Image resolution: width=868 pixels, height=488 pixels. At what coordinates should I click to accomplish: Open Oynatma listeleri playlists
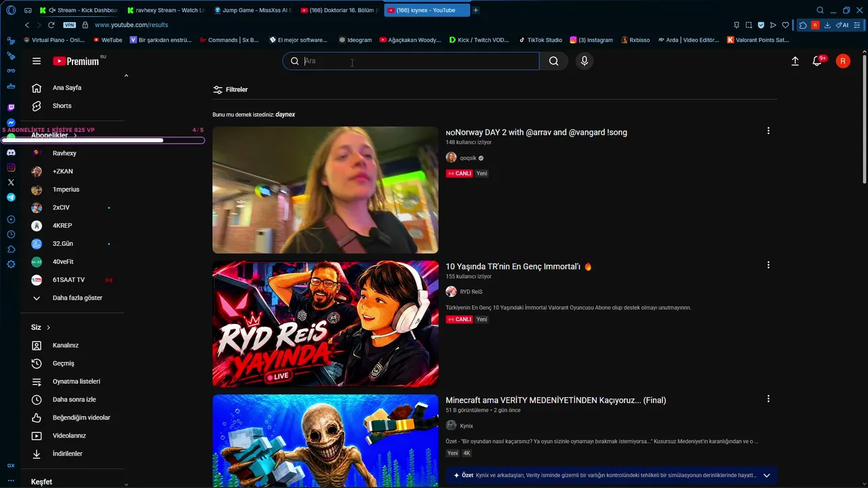(x=76, y=382)
